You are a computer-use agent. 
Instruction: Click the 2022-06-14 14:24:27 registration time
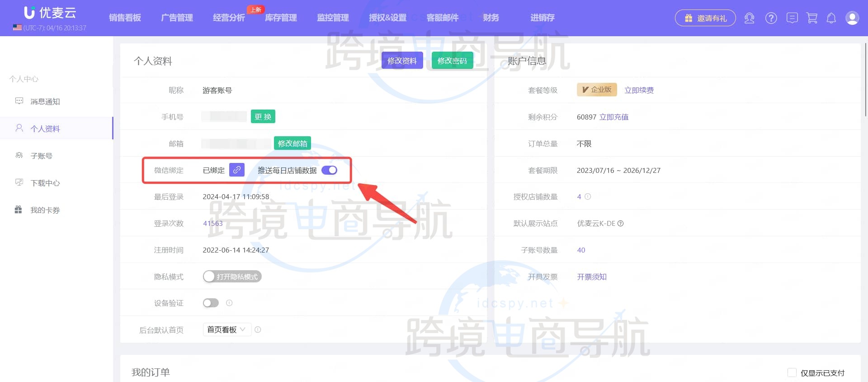[236, 250]
